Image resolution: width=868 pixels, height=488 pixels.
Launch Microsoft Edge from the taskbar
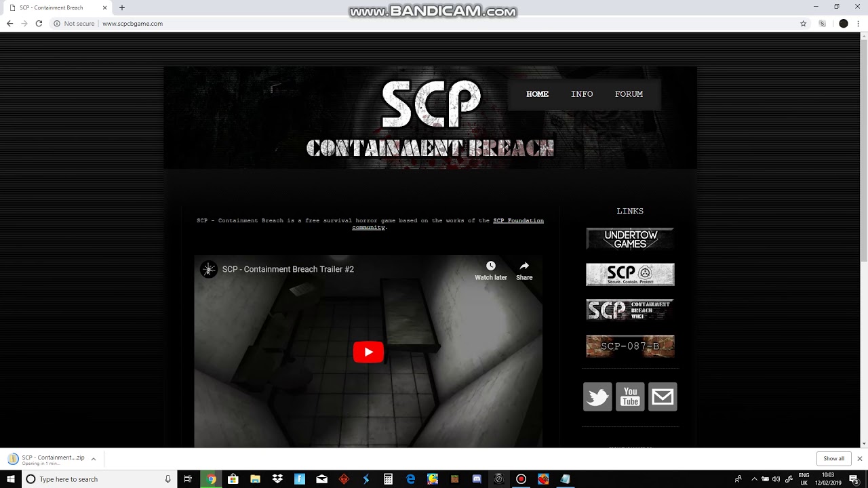click(410, 479)
